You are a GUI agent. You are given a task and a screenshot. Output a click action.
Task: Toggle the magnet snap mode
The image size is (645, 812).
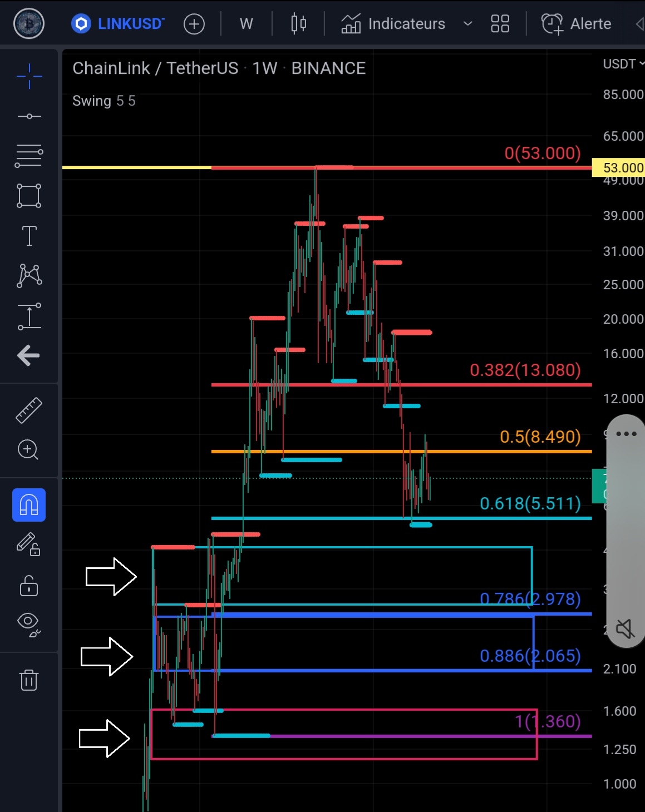[x=29, y=505]
